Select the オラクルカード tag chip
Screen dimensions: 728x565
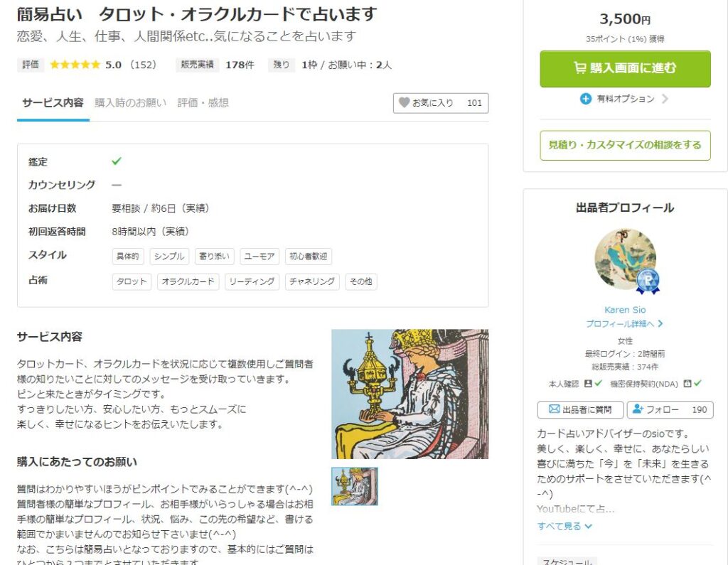(x=188, y=281)
